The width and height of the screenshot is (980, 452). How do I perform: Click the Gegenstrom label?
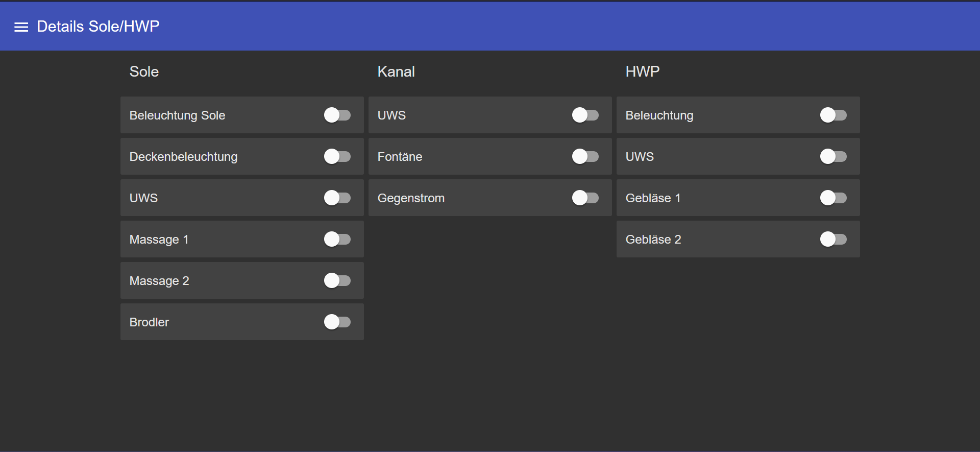[411, 198]
